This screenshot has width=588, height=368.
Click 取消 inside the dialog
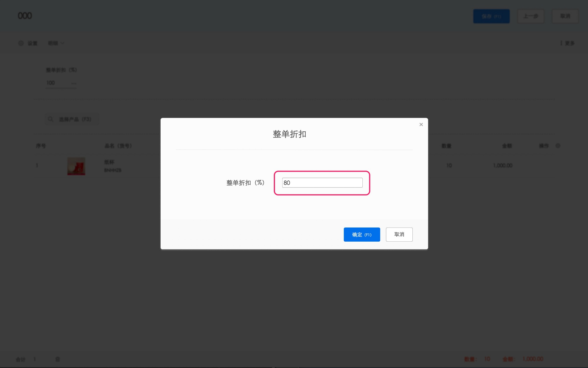coord(399,234)
